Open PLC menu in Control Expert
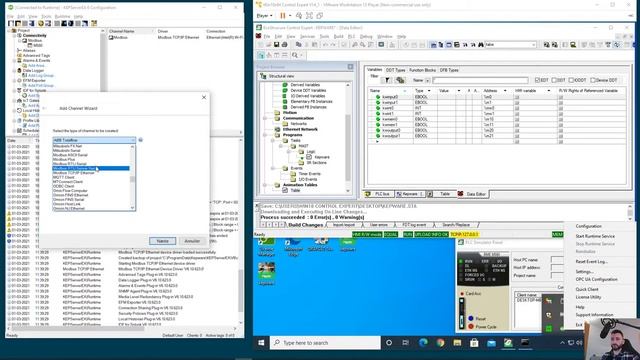Viewport: 640px width, 360px height. 351,36
